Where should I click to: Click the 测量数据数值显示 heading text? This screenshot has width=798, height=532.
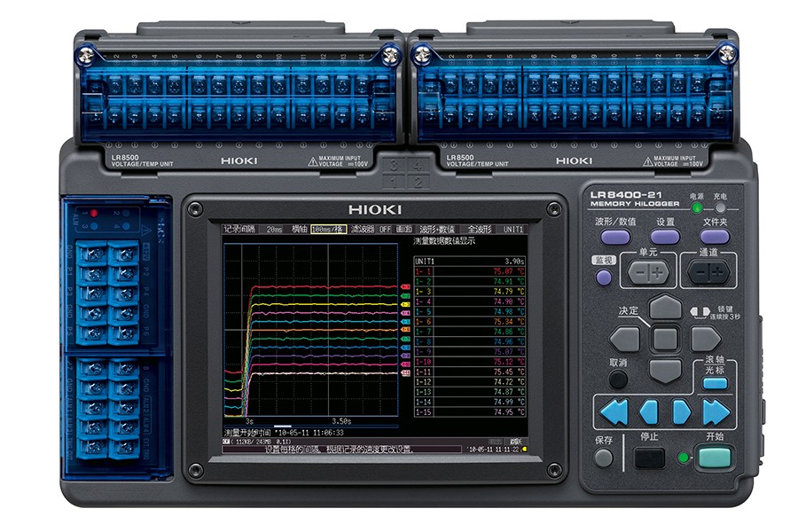pyautogui.click(x=444, y=241)
